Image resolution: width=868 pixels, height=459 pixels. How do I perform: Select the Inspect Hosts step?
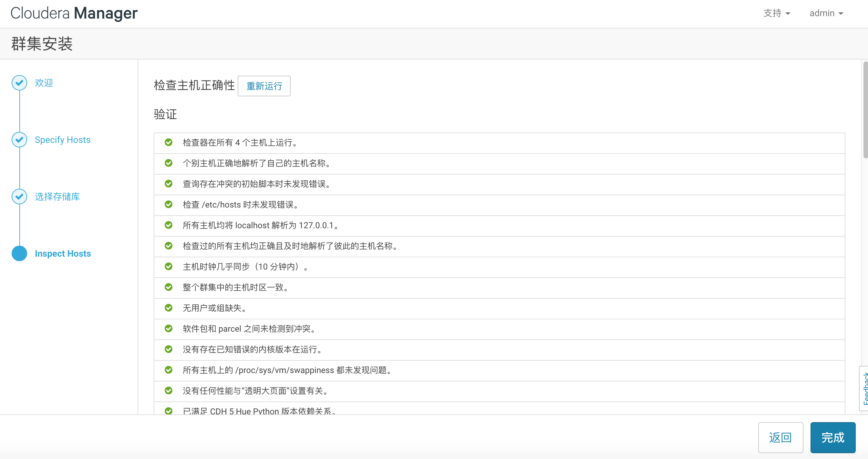coord(63,254)
